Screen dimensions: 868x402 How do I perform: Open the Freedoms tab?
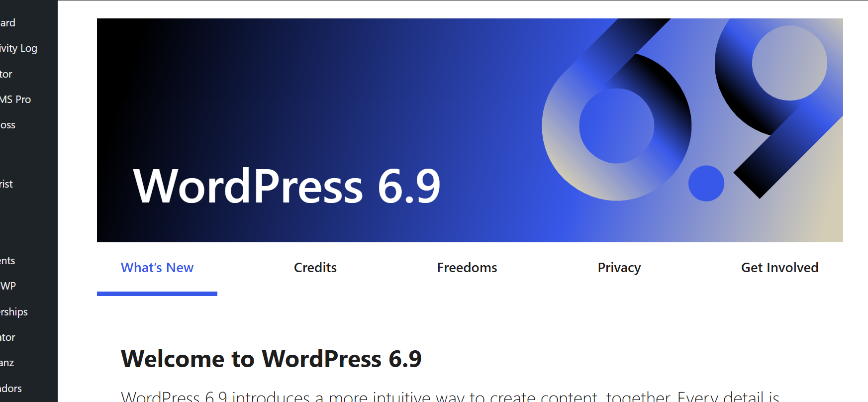point(467,269)
